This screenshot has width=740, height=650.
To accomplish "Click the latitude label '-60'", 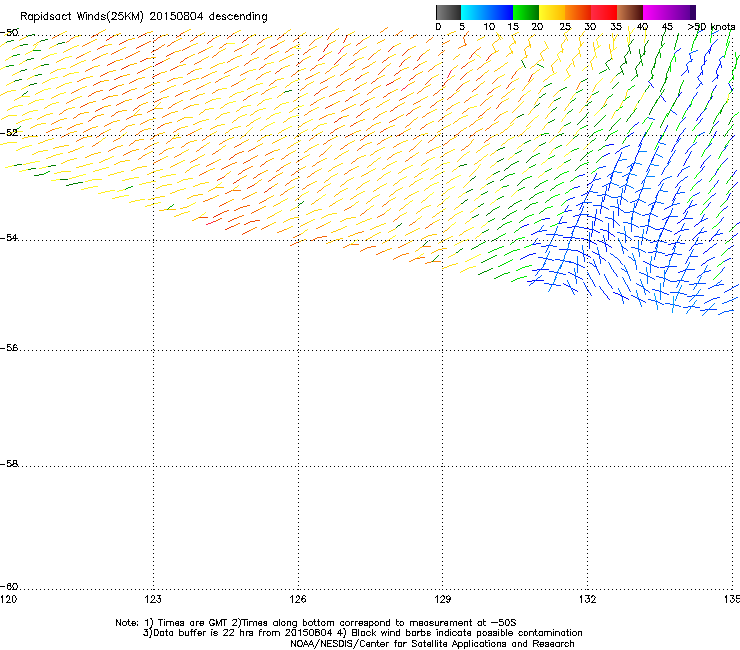I will [9, 586].
